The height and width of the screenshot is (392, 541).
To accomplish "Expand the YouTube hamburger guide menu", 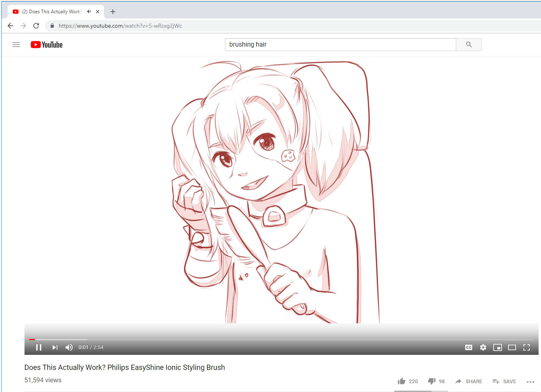I will [x=16, y=45].
